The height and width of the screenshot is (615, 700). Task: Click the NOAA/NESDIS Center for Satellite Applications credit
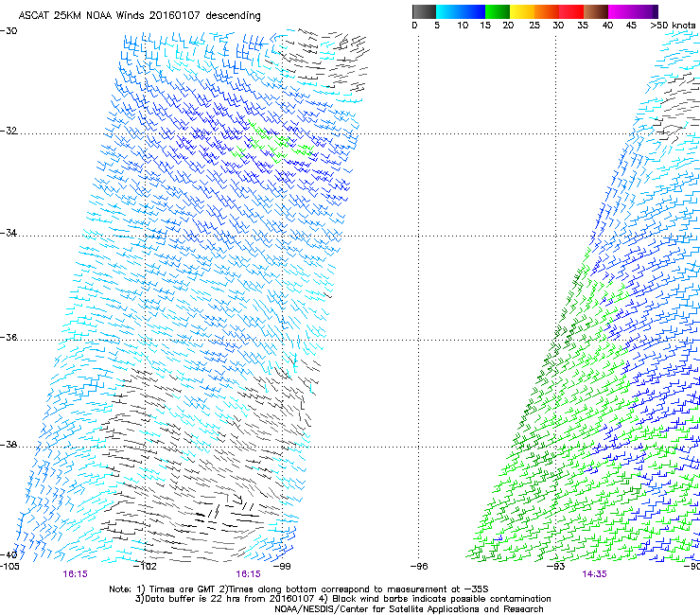[x=409, y=609]
